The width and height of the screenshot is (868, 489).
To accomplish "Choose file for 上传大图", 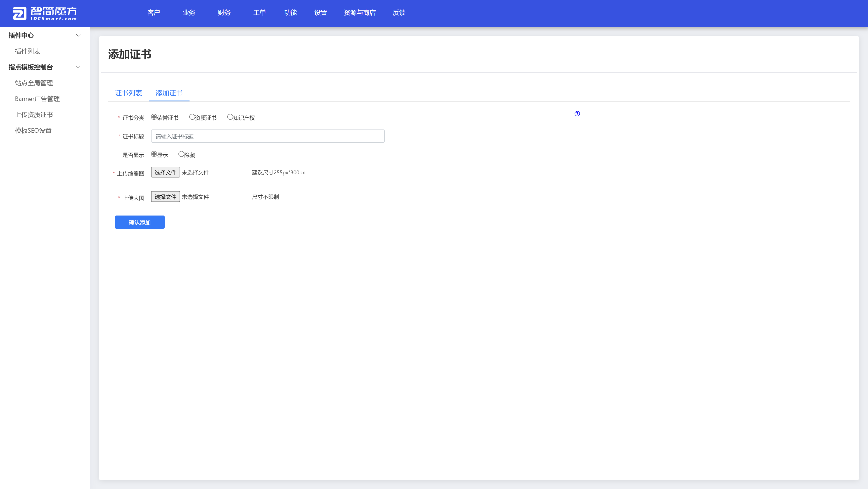I will pyautogui.click(x=165, y=197).
